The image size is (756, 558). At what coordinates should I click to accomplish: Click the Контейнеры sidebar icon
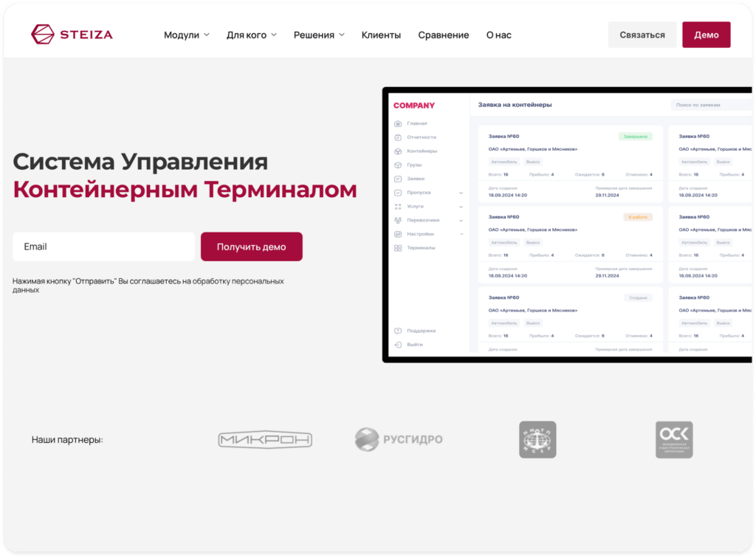[398, 151]
